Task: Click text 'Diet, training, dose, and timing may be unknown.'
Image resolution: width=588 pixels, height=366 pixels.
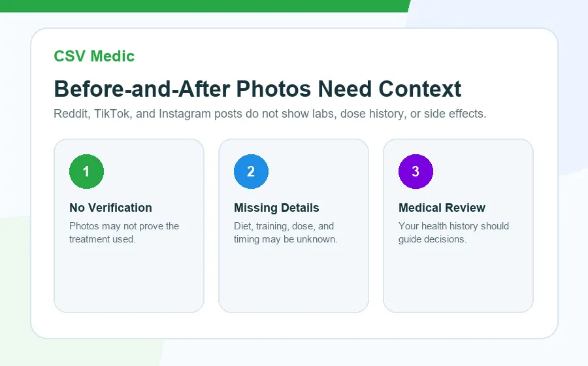Action: [286, 233]
